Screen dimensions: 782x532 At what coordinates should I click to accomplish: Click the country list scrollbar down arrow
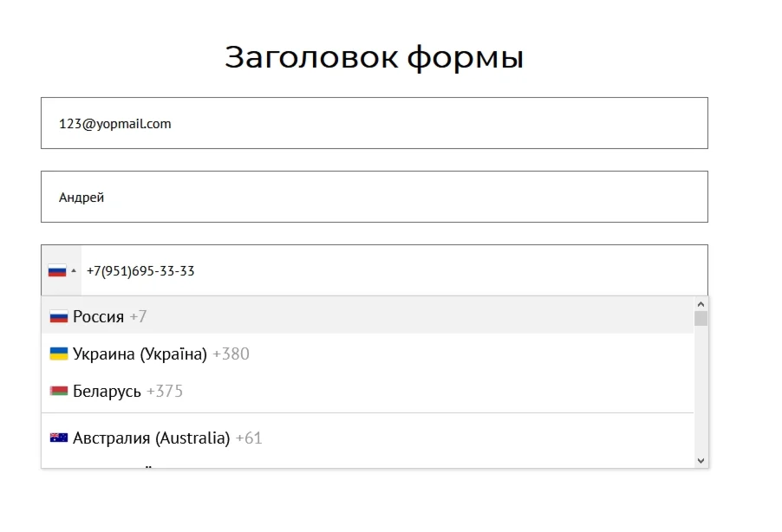(701, 461)
